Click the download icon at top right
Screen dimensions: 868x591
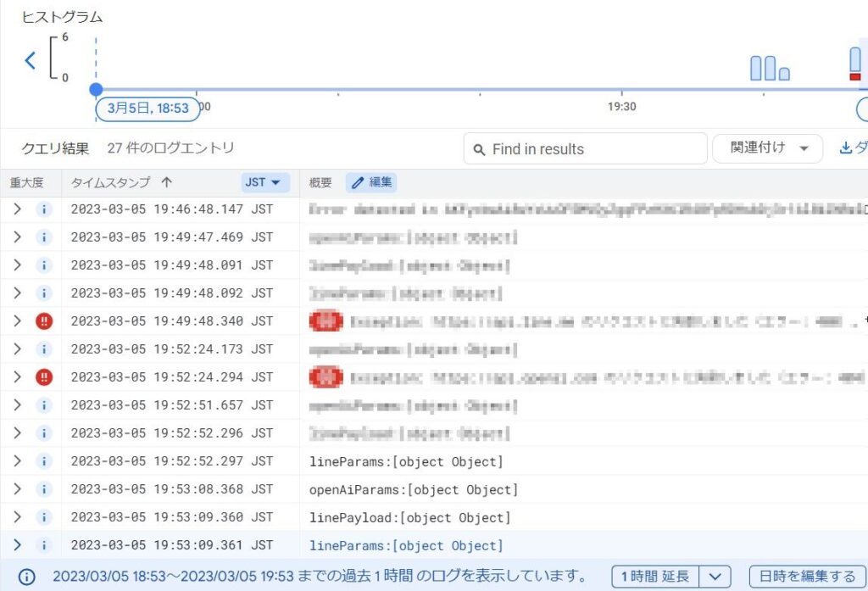(845, 148)
